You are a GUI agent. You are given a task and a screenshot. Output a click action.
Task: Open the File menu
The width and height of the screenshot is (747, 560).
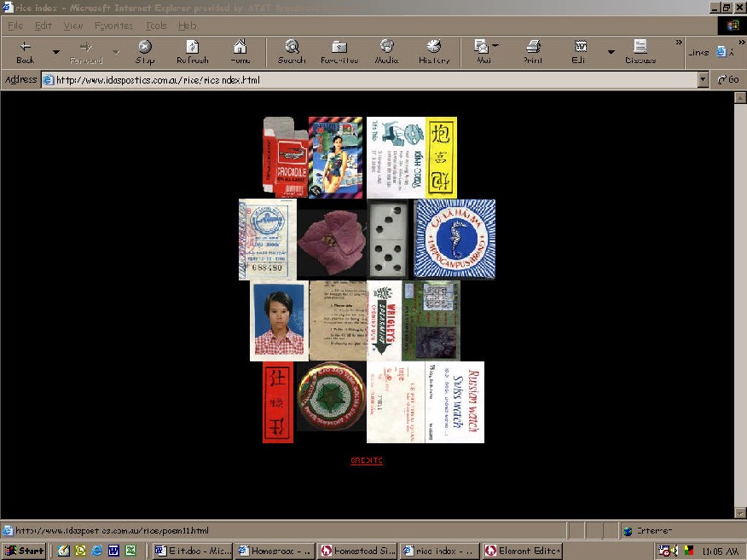click(x=15, y=26)
